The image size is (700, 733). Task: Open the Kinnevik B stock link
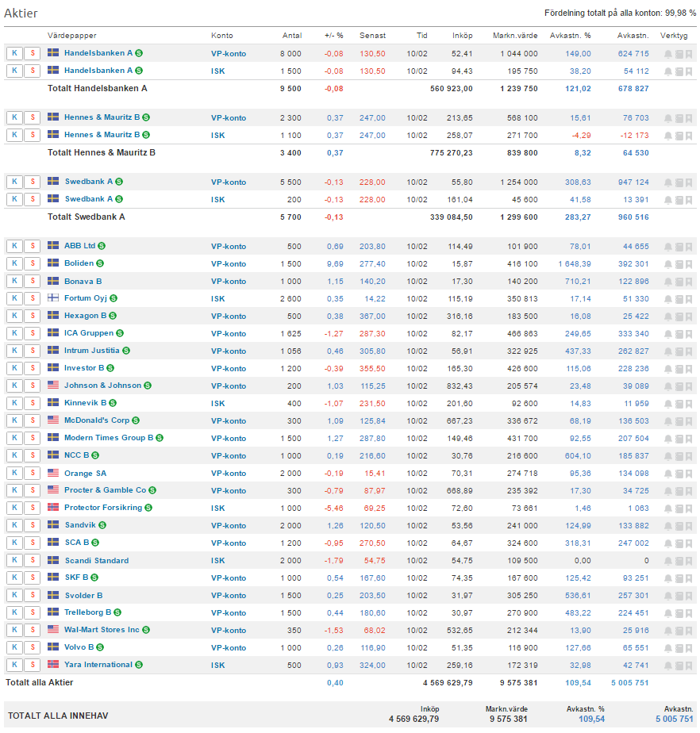85,403
